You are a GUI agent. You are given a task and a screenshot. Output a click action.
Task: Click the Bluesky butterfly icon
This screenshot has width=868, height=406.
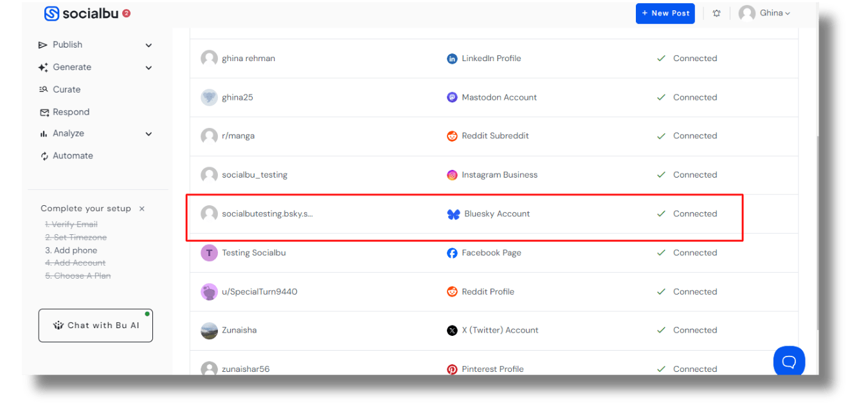tap(453, 214)
